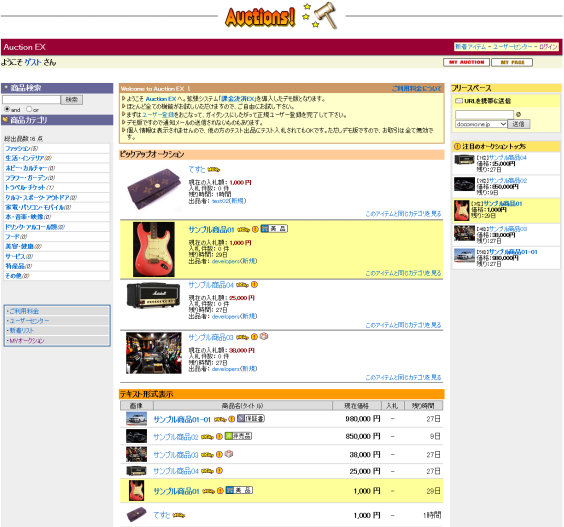
Task: Click 送信 button in free space panel
Action: point(518,124)
